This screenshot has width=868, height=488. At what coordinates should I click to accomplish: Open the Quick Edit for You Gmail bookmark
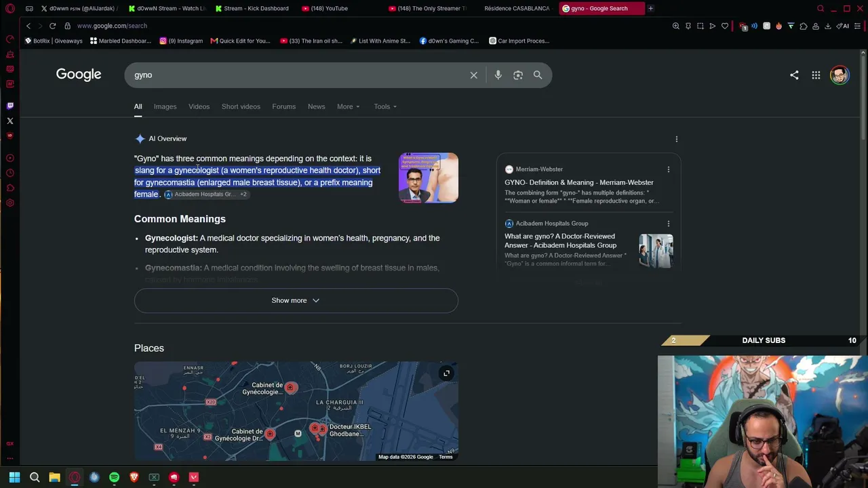[x=241, y=41]
